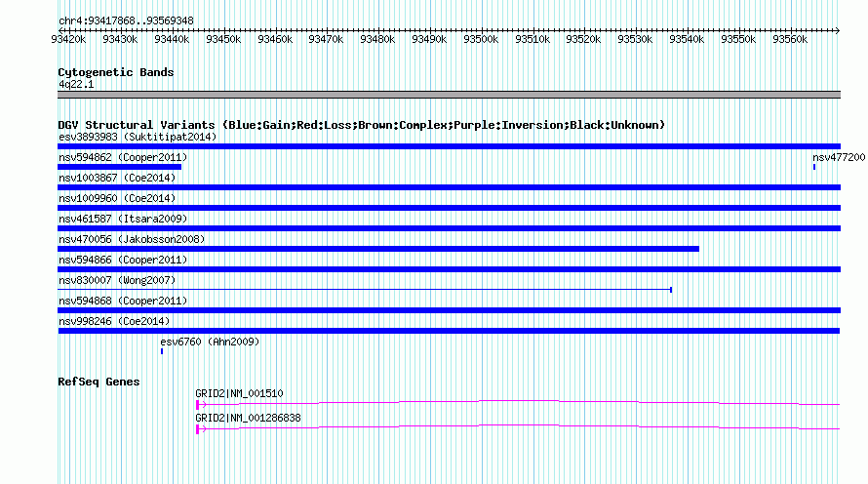
Task: Open the nsv998246 (Coe2014) label
Action: (x=114, y=321)
